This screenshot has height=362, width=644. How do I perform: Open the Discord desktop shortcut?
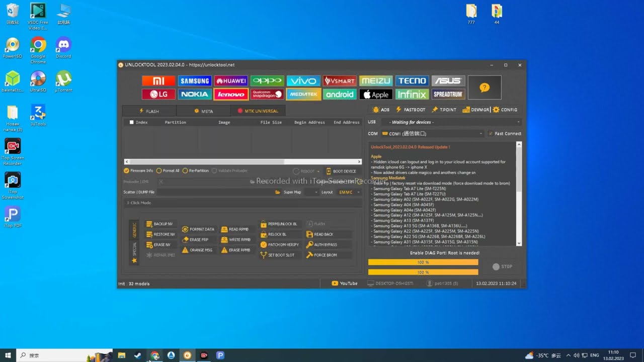[x=63, y=47]
